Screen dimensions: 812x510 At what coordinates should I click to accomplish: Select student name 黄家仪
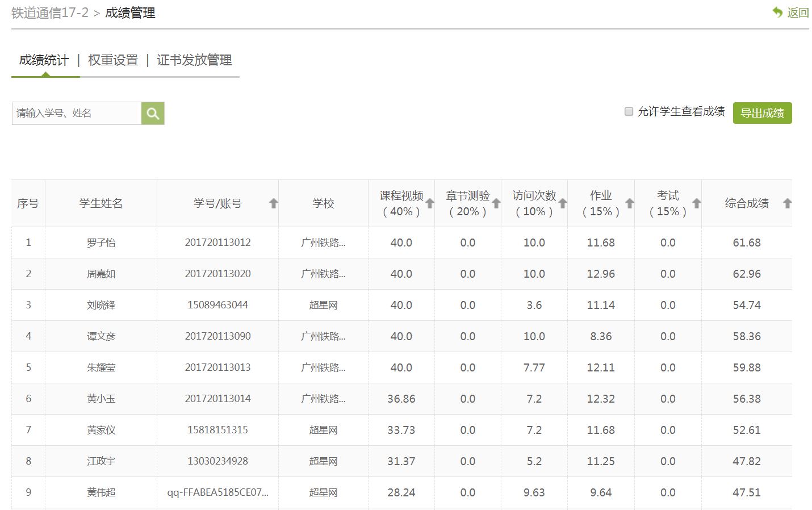tap(101, 430)
